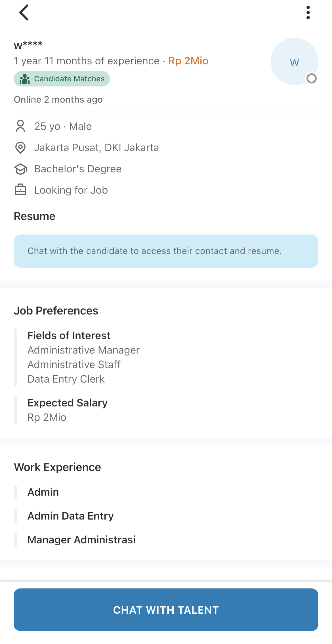
Task: Toggle the Administrative Staff preference
Action: (x=74, y=365)
